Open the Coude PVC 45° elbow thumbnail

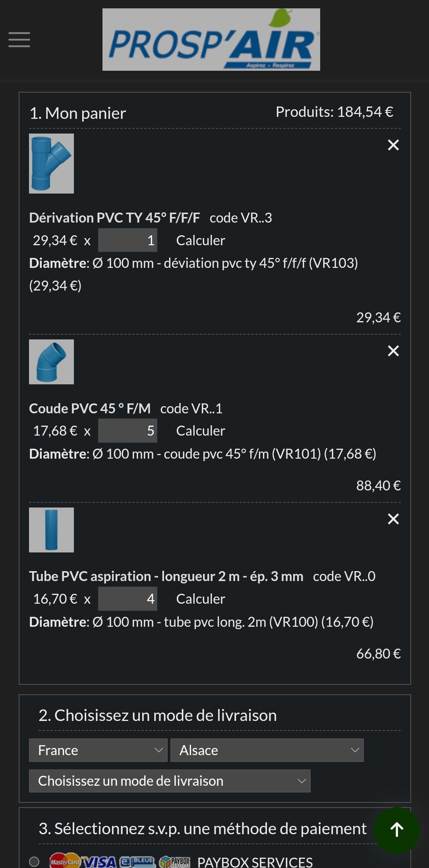click(x=51, y=362)
